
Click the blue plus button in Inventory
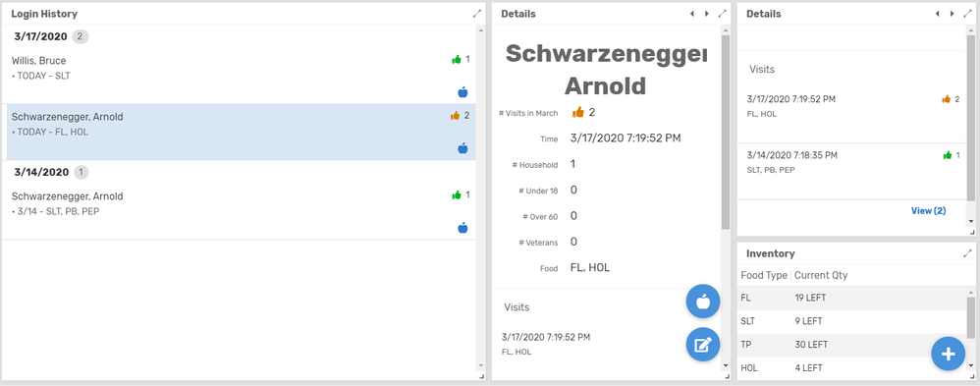click(949, 354)
